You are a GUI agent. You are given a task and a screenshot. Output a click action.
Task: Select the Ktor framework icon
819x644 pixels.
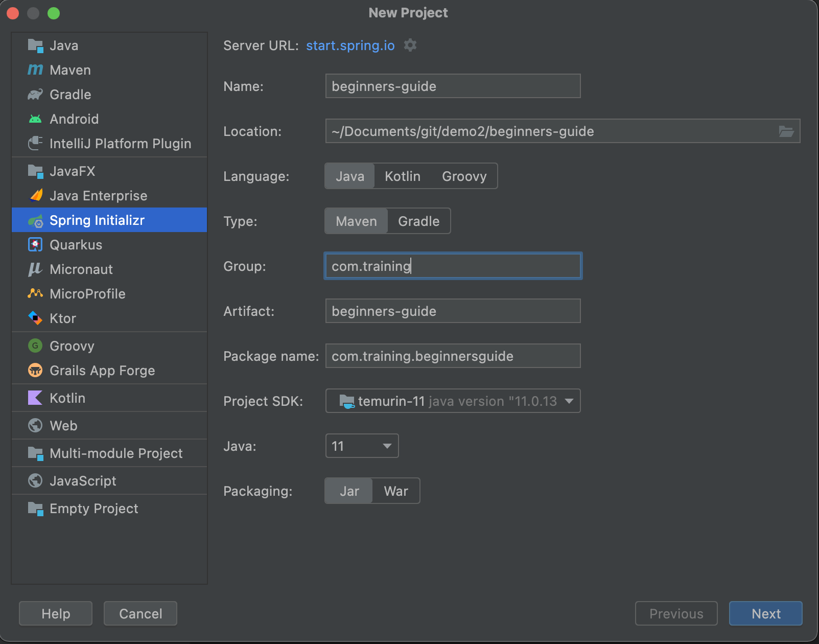point(34,318)
